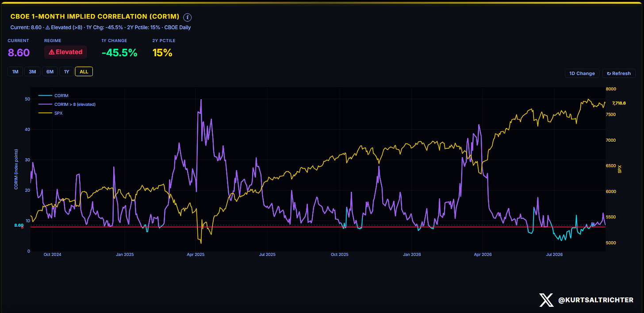The height and width of the screenshot is (313, 644).
Task: Click the -45.5% 1Y change value
Action: coord(119,53)
